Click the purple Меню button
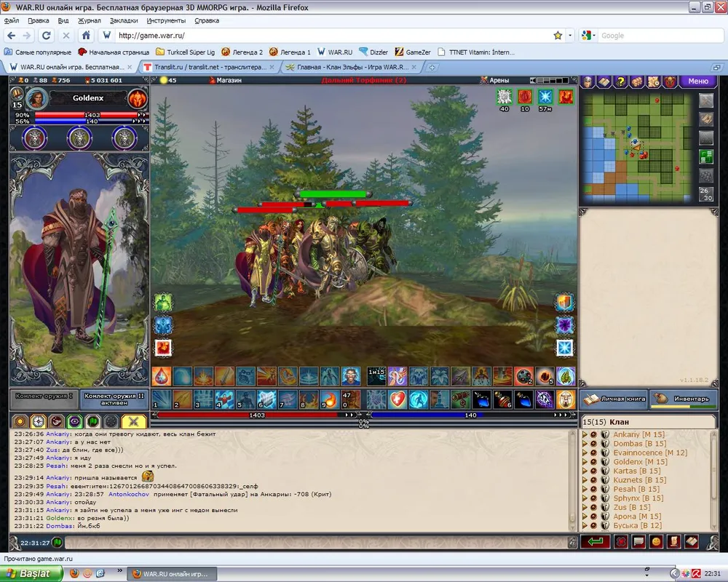 [x=697, y=81]
